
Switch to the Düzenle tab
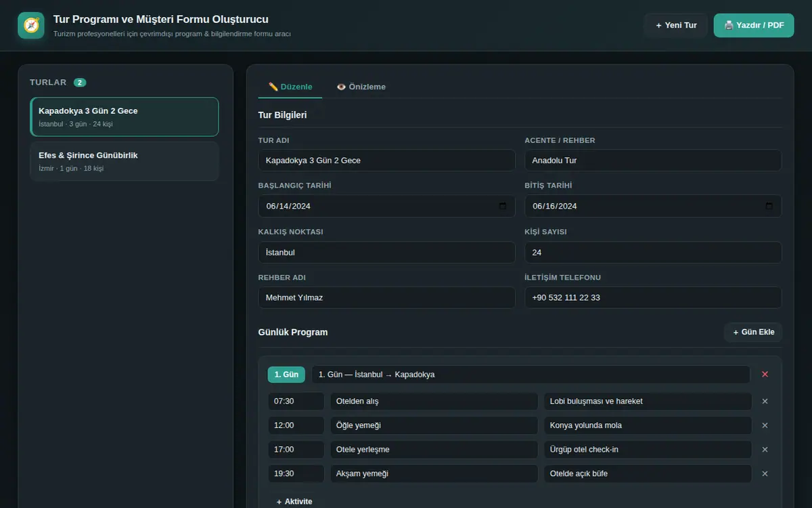coord(290,87)
